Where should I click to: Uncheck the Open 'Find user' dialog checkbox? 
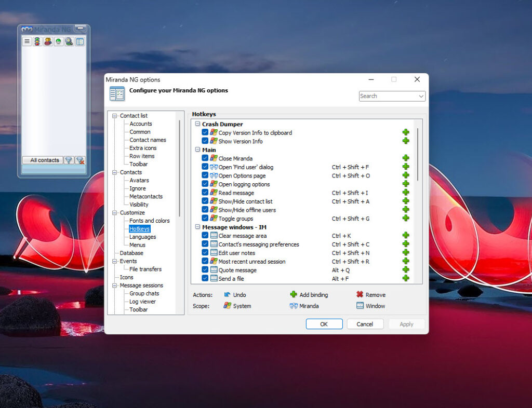click(205, 167)
